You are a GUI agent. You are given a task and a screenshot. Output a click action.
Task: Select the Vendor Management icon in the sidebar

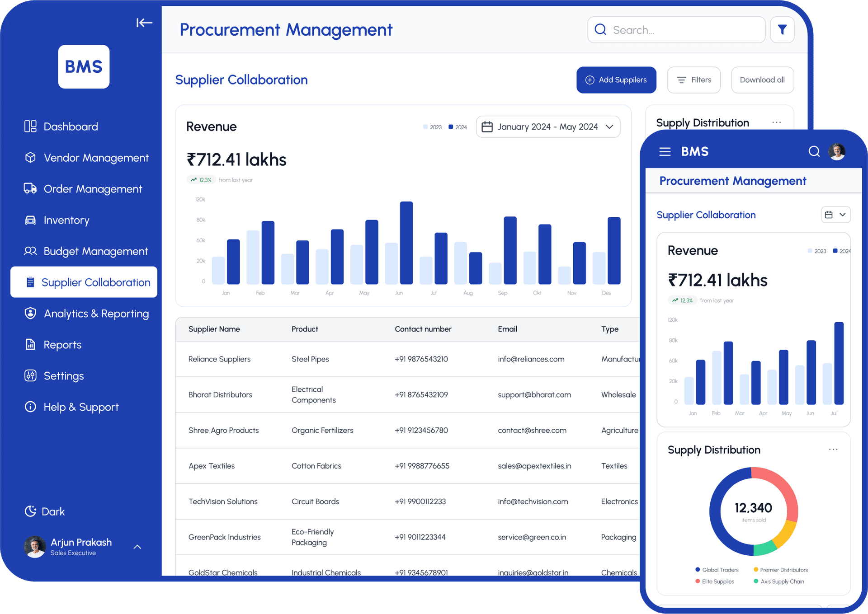[30, 158]
